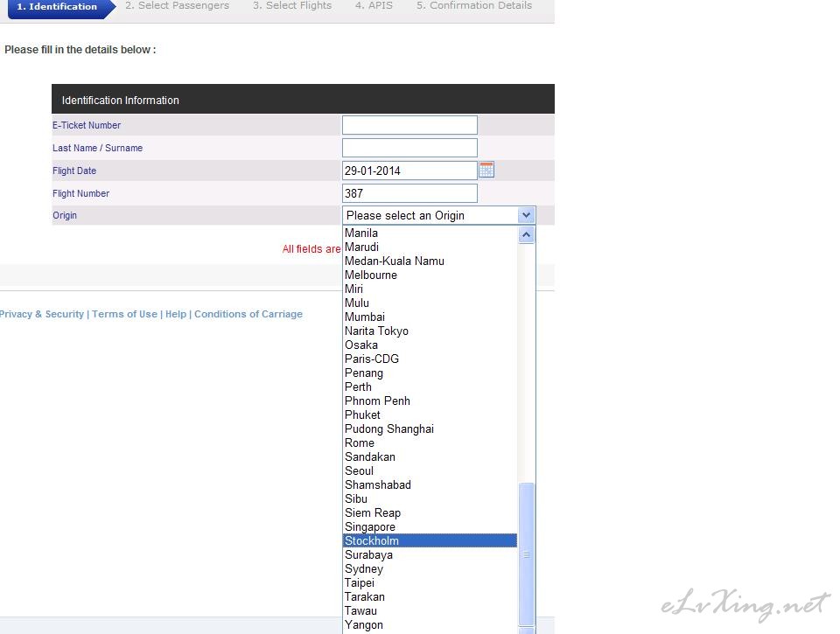Choose Manila from the Origin list

pyautogui.click(x=430, y=233)
